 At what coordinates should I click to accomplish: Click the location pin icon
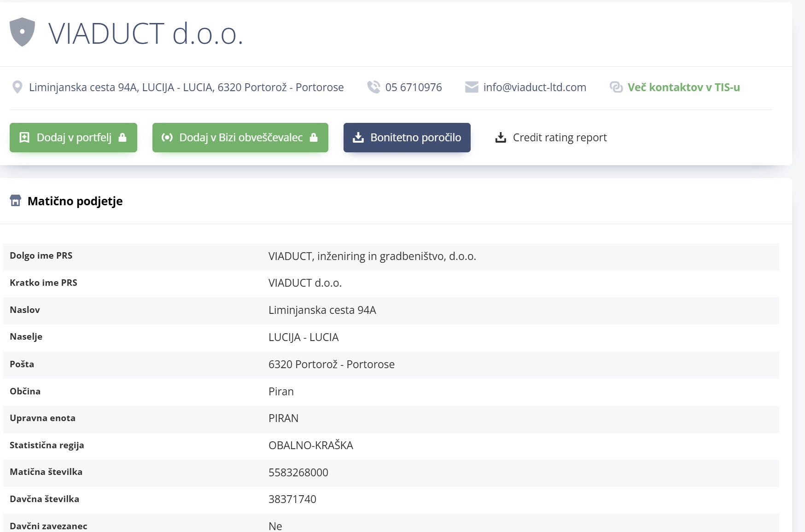click(x=17, y=87)
